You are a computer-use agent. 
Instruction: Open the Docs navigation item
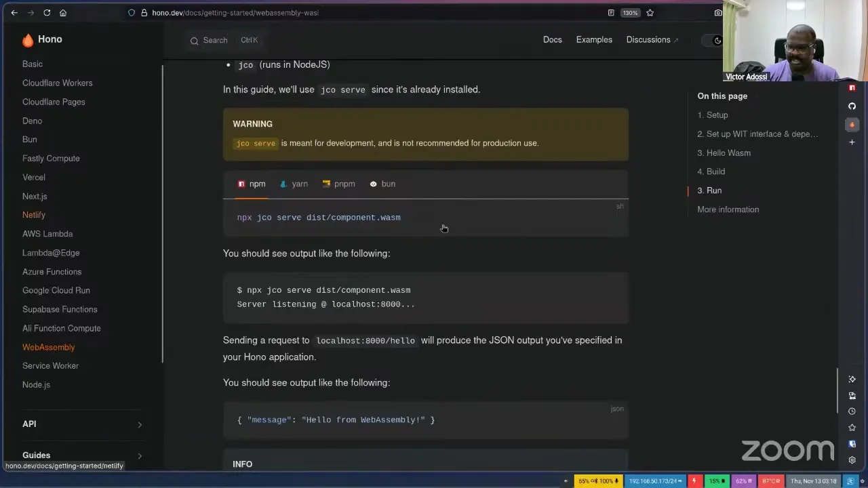point(553,40)
